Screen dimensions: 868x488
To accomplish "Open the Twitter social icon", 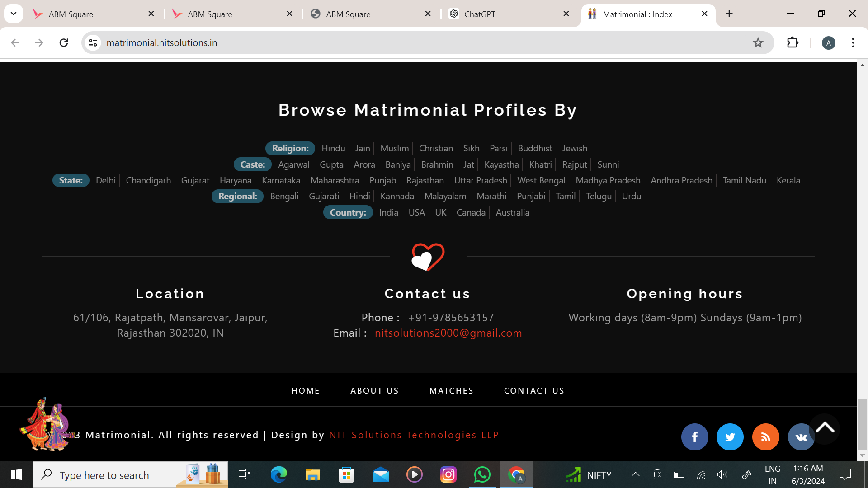I will 730,437.
